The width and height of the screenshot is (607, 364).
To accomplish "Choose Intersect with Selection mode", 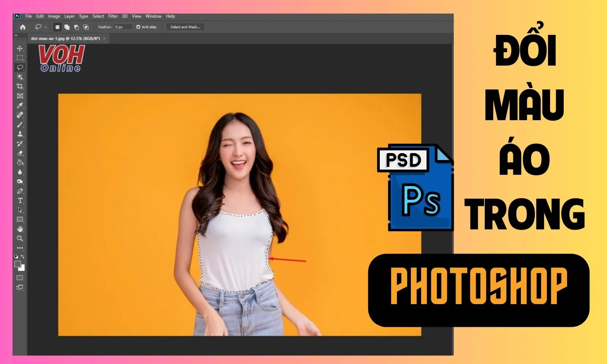I will click(86, 27).
